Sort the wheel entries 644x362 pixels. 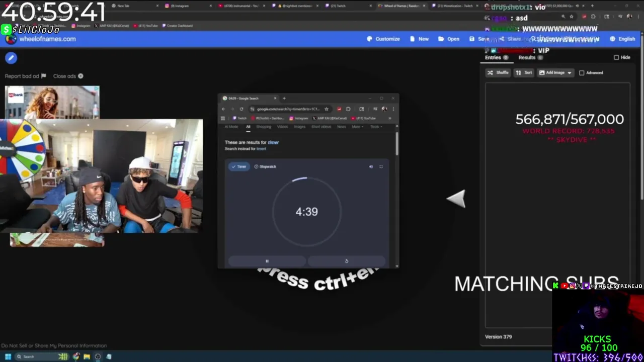click(x=524, y=72)
